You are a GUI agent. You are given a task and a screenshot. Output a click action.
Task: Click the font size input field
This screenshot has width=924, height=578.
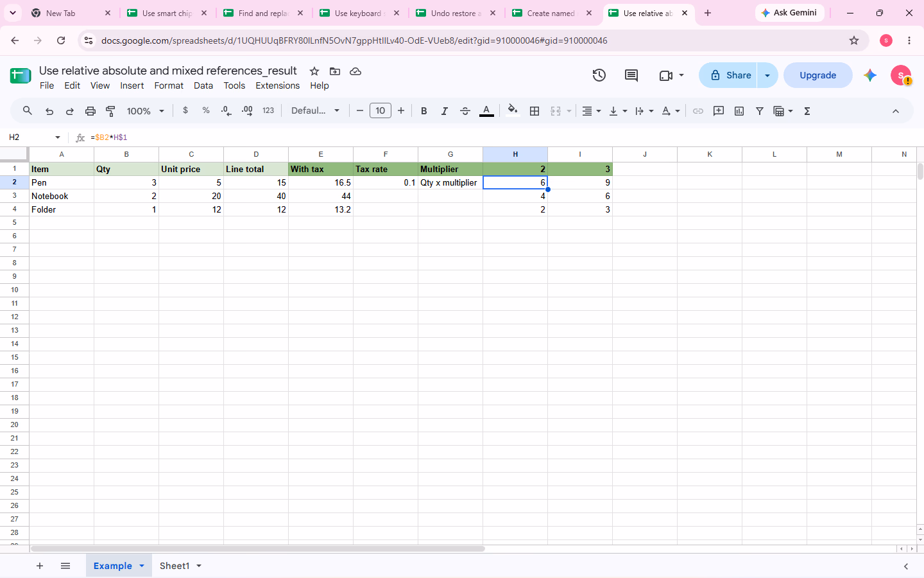(381, 111)
